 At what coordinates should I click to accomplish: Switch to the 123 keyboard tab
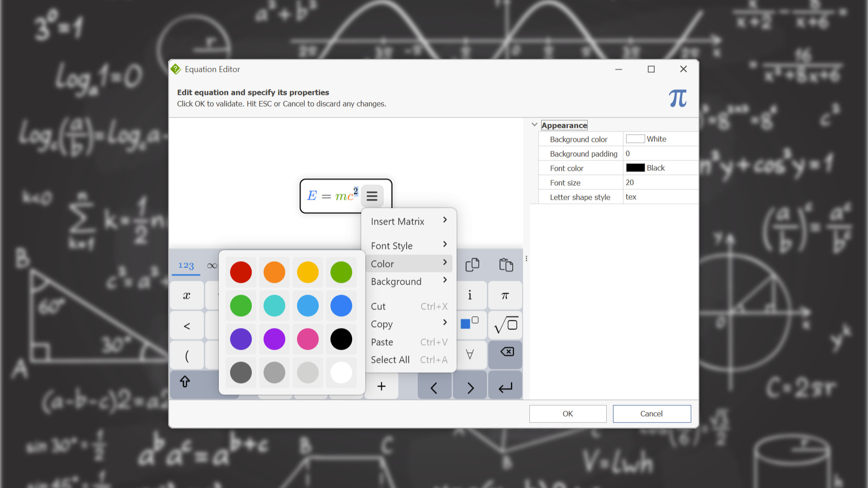point(186,266)
